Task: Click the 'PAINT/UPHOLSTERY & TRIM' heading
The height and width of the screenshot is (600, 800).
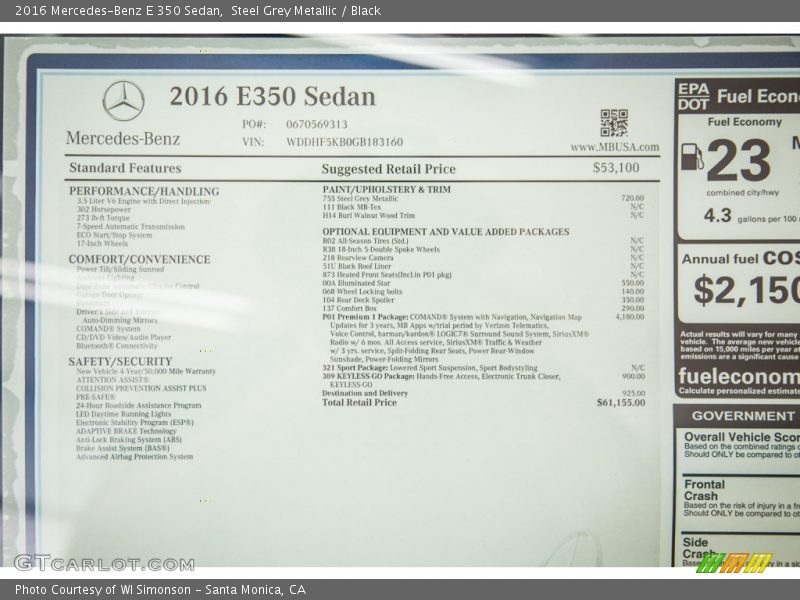Action: [x=387, y=189]
